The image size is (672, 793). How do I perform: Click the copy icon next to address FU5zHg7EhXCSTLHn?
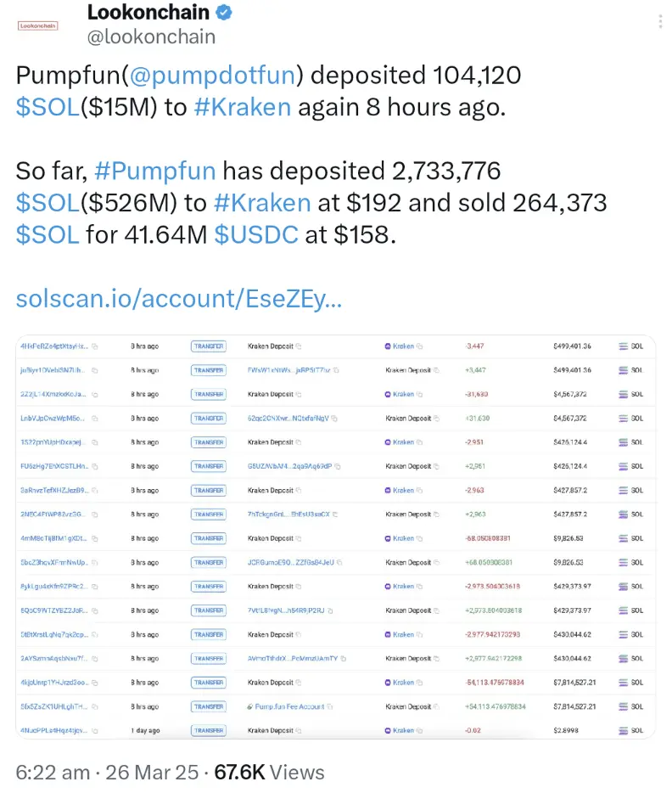tap(95, 466)
